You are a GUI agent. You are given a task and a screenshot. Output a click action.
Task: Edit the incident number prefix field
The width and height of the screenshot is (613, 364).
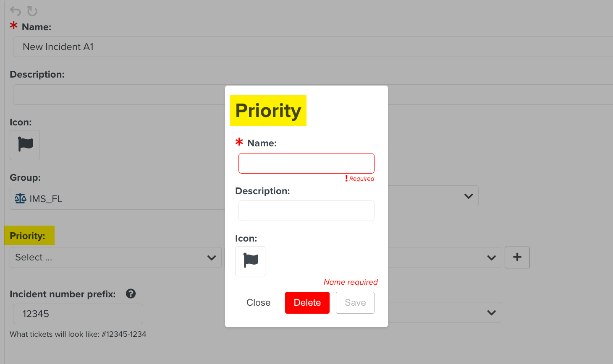[x=78, y=313]
